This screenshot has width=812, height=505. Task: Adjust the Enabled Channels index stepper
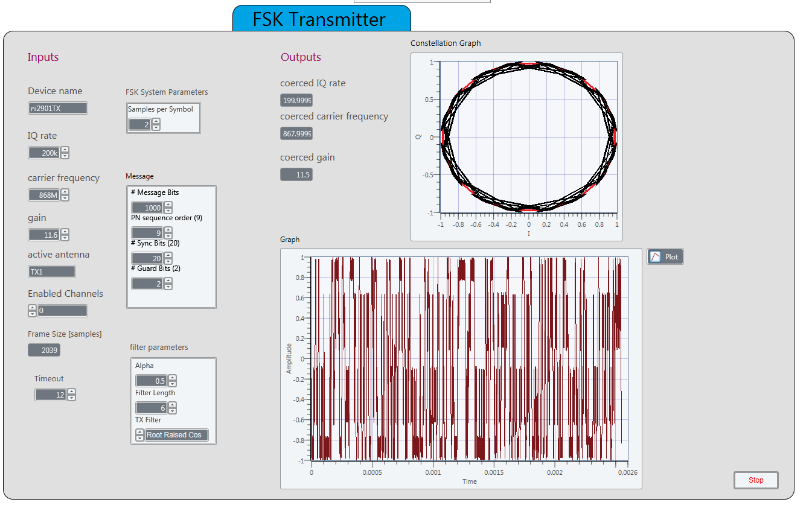click(x=32, y=311)
